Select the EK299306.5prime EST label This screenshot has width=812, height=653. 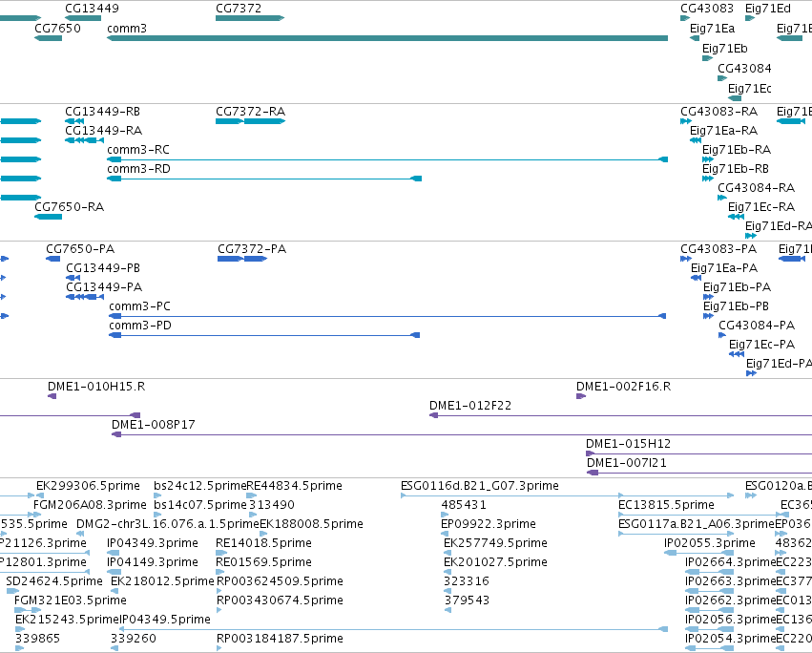[88, 486]
